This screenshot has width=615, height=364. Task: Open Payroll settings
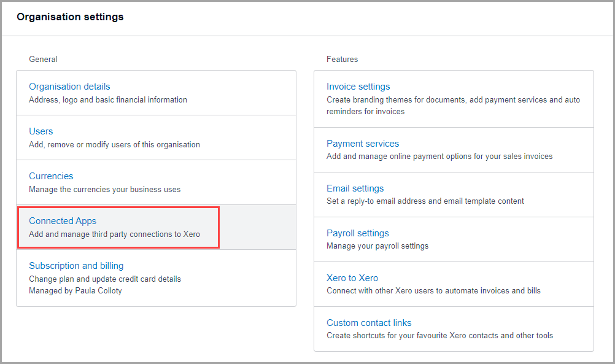coord(358,233)
